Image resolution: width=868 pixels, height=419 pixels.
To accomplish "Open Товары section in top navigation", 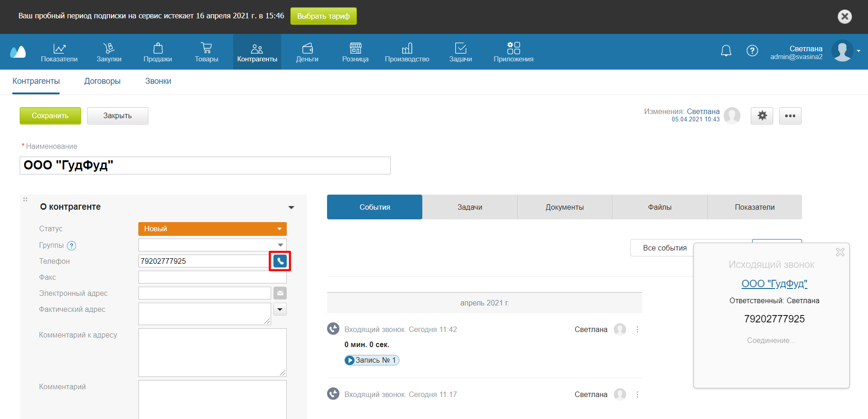I will [x=206, y=52].
